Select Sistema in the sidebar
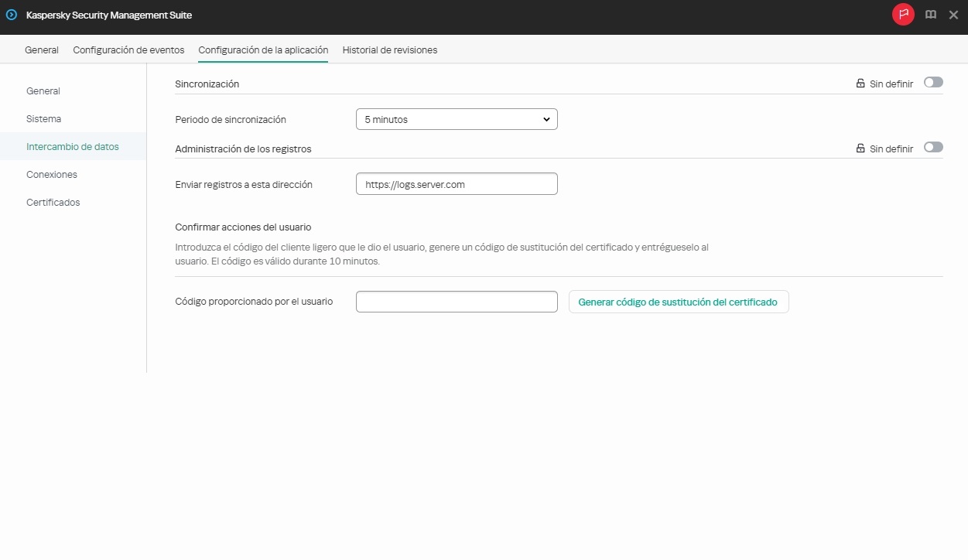The image size is (968, 560). tap(43, 118)
